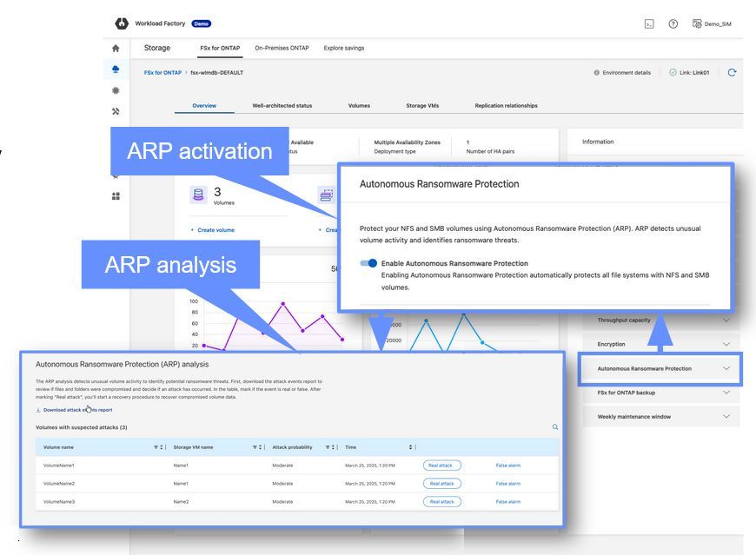This screenshot has height=555, width=756.
Task: Refresh the file system view
Action: click(x=732, y=72)
